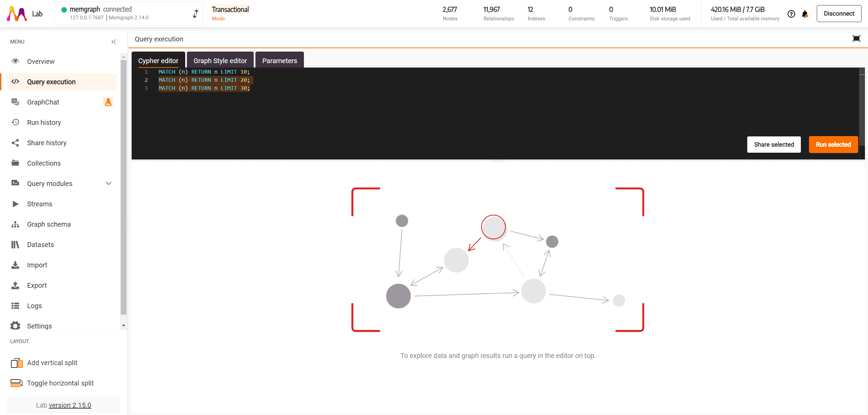This screenshot has width=868, height=415.
Task: Click the fullscreen icon in Query execution header
Action: pyautogui.click(x=856, y=39)
